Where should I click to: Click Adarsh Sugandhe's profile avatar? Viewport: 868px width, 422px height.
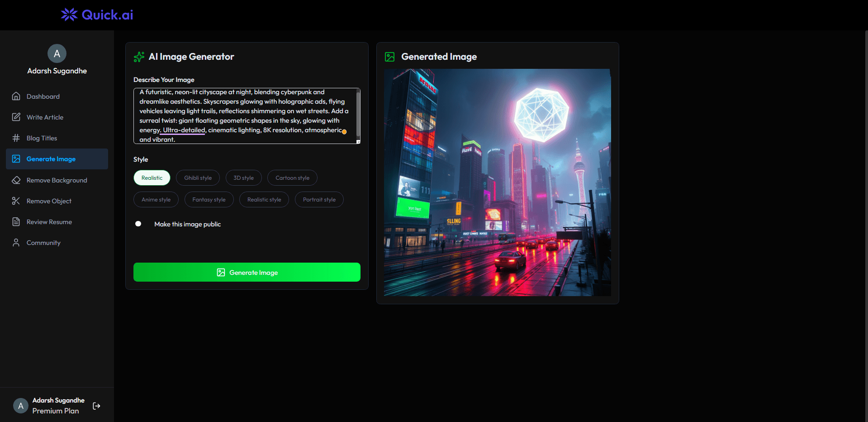57,53
